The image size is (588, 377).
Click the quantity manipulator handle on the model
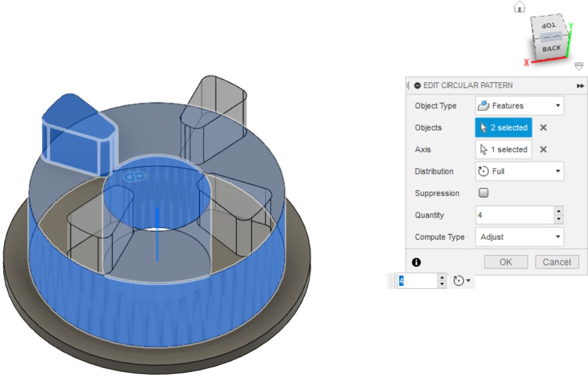[134, 176]
